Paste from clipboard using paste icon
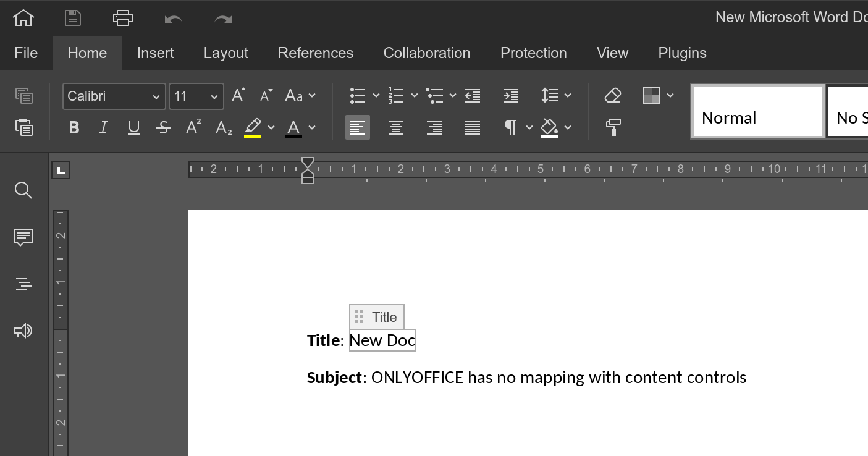The width and height of the screenshot is (868, 456). pos(23,127)
